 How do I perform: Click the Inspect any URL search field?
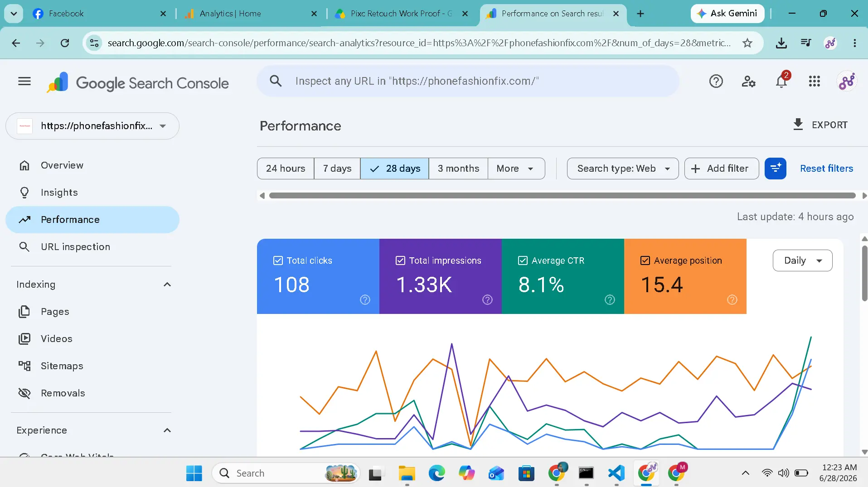468,81
